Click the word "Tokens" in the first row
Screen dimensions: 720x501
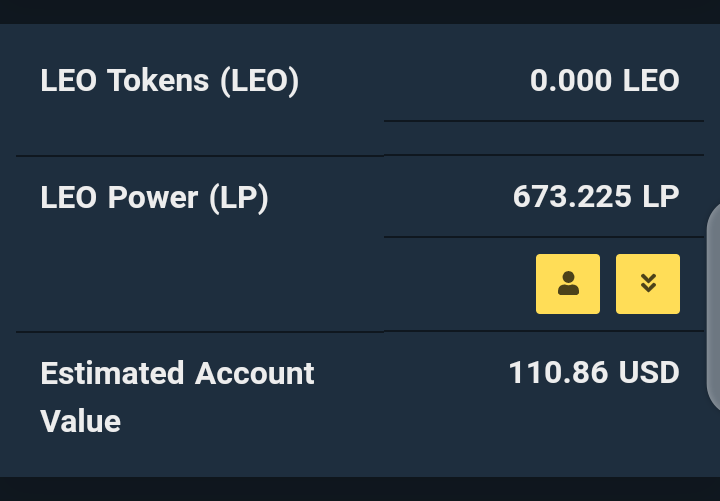(x=158, y=81)
